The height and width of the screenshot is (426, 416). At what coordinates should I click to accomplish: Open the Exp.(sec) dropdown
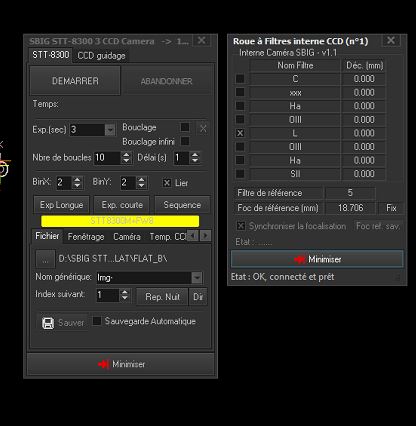(x=110, y=130)
